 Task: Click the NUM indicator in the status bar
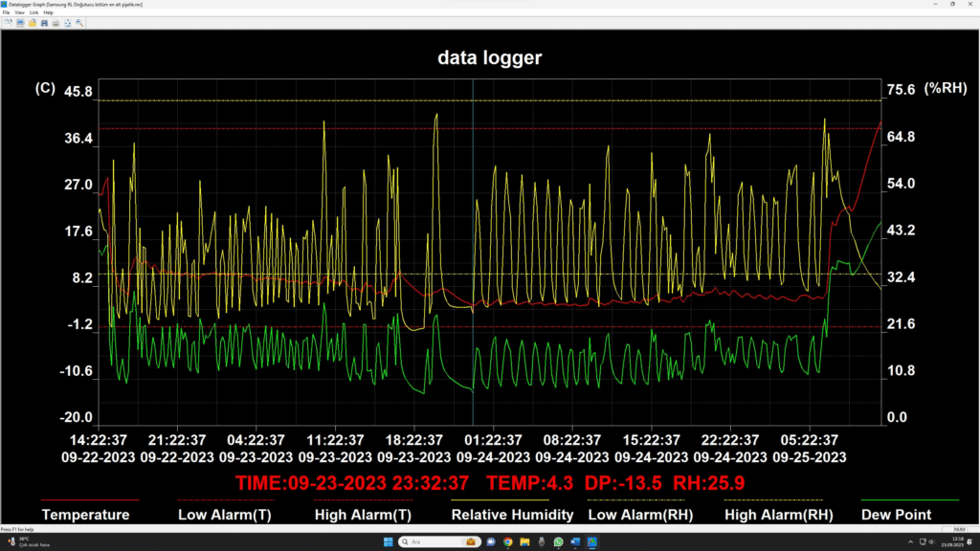[x=959, y=529]
